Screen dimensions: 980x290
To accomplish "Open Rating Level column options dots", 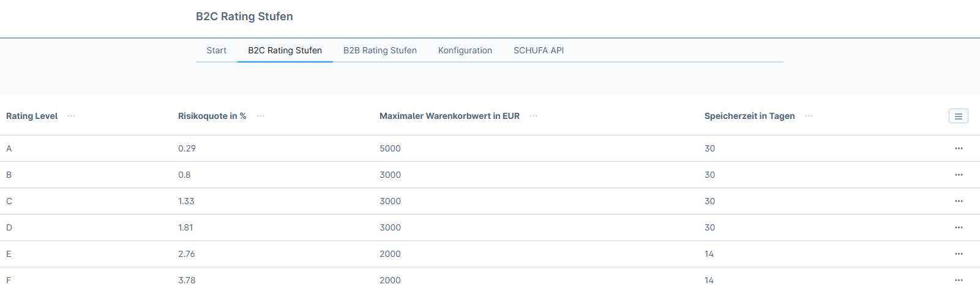I will [72, 116].
